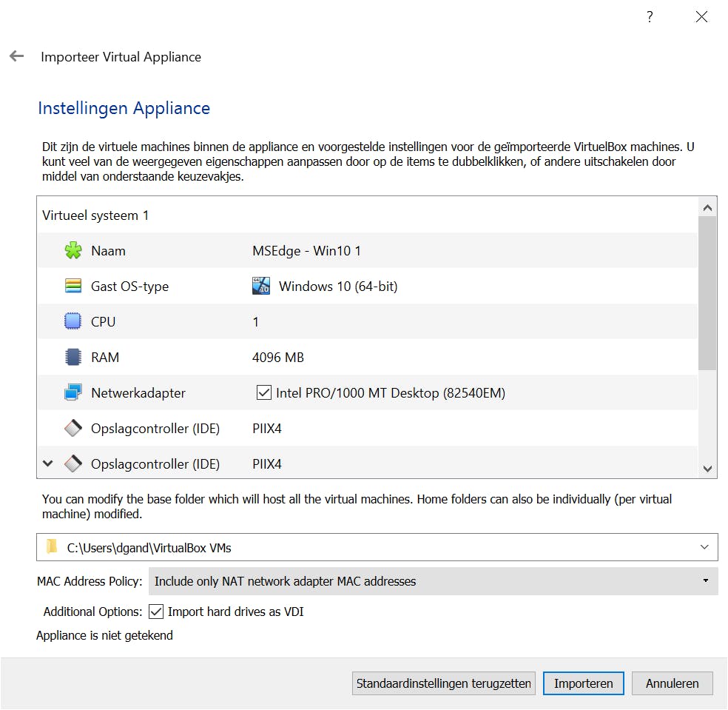728x710 pixels.
Task: Click the Gast OS-type striped icon
Action: point(73,286)
